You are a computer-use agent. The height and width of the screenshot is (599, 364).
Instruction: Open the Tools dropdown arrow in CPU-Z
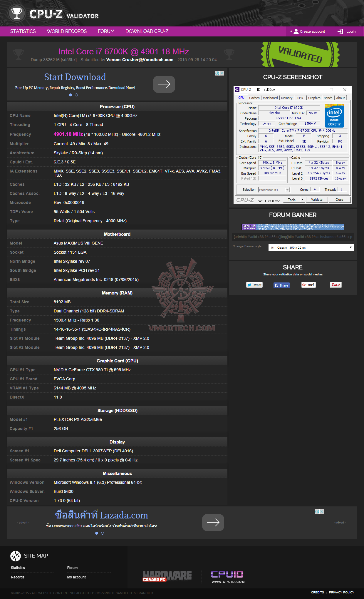(x=302, y=200)
